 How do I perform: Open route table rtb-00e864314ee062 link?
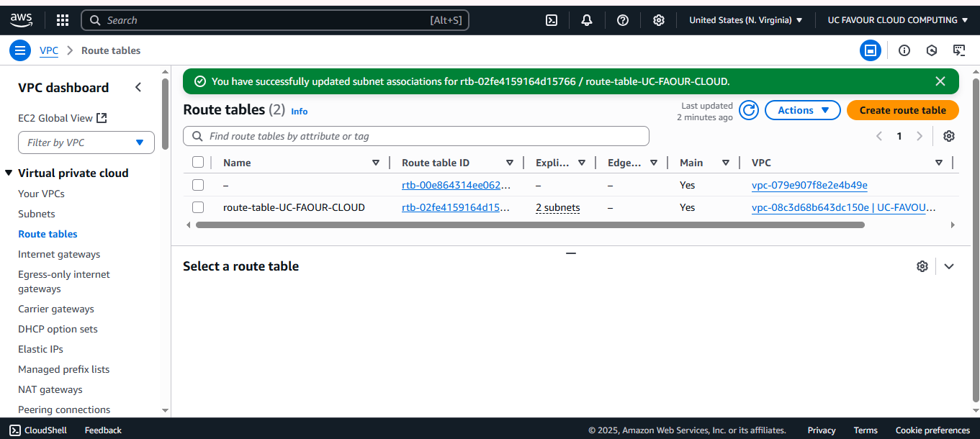pos(456,185)
